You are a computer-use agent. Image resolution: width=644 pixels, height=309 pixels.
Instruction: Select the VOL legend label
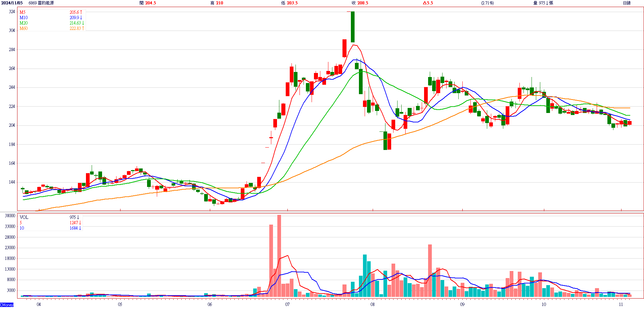tap(24, 217)
